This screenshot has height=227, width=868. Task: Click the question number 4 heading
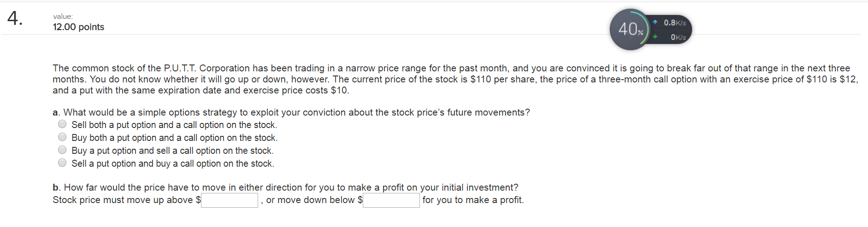tap(15, 18)
